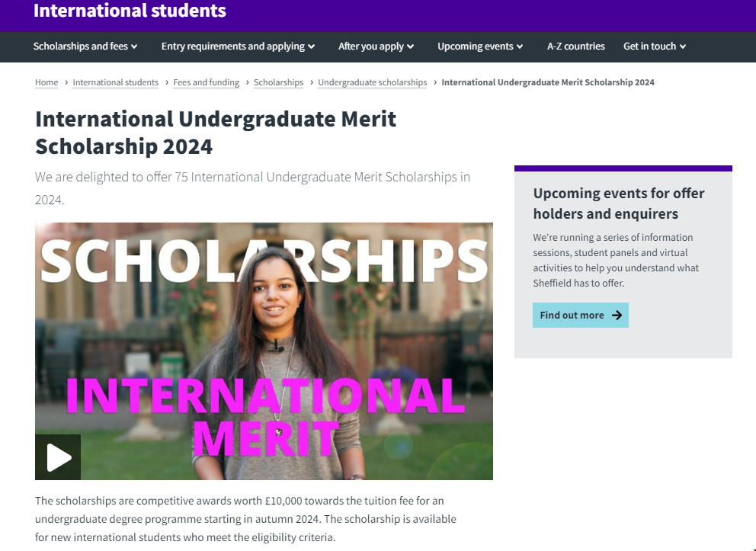
Task: Click breadcrumb chevron after Home
Action: coord(66,82)
